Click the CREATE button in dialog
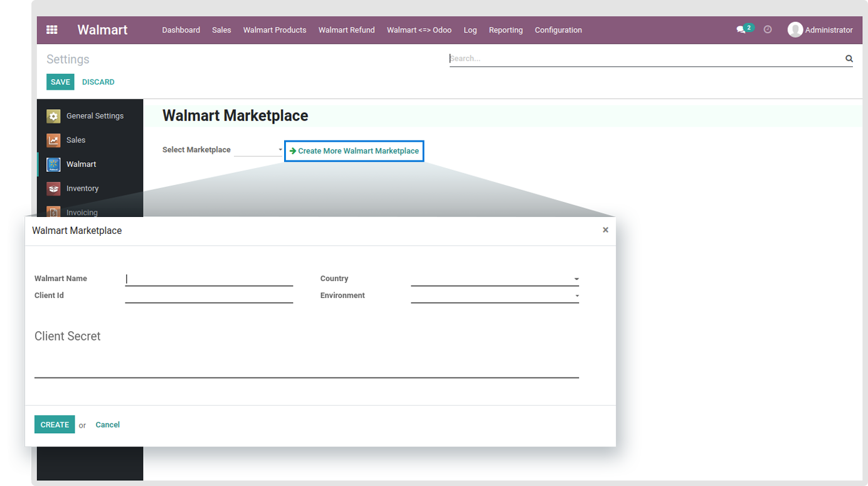Viewport: 868px width, 486px height. coord(55,425)
